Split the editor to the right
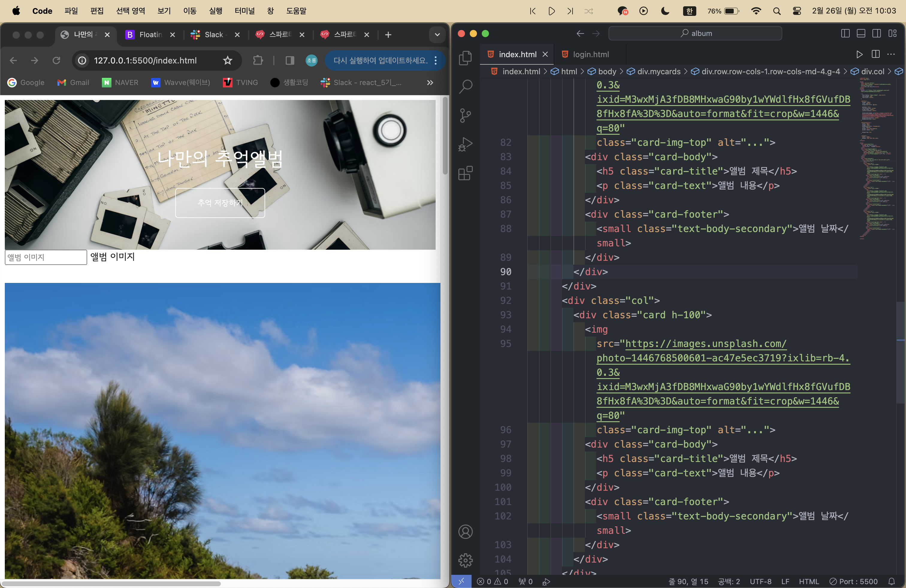The width and height of the screenshot is (906, 588). 875,54
